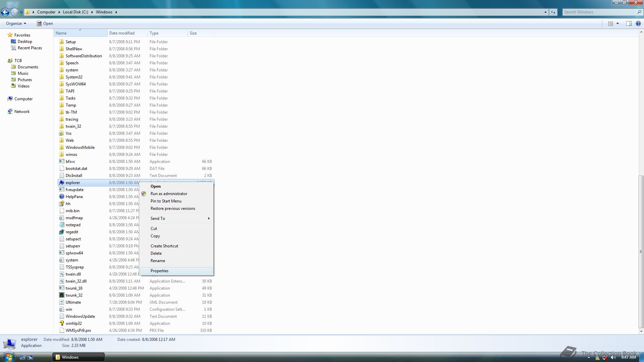Screen dimensions: 644x362
Task: Click the Refresh icon beside address bar
Action: tap(553, 12)
